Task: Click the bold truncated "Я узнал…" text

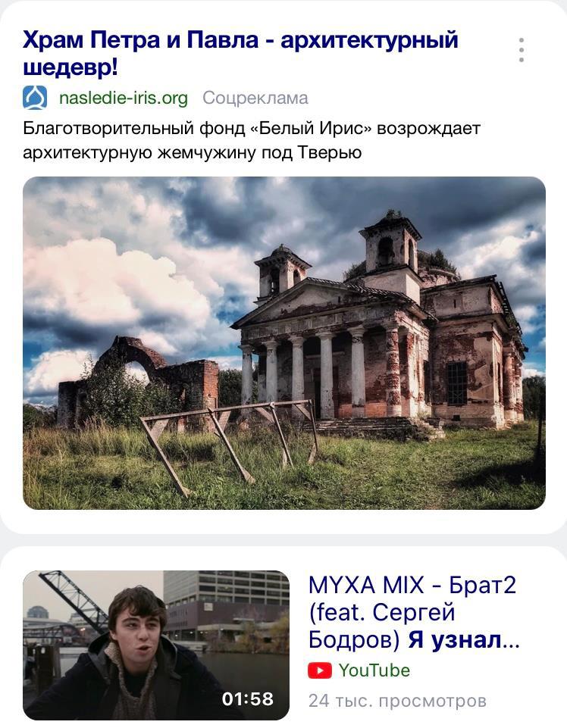Action: [463, 640]
